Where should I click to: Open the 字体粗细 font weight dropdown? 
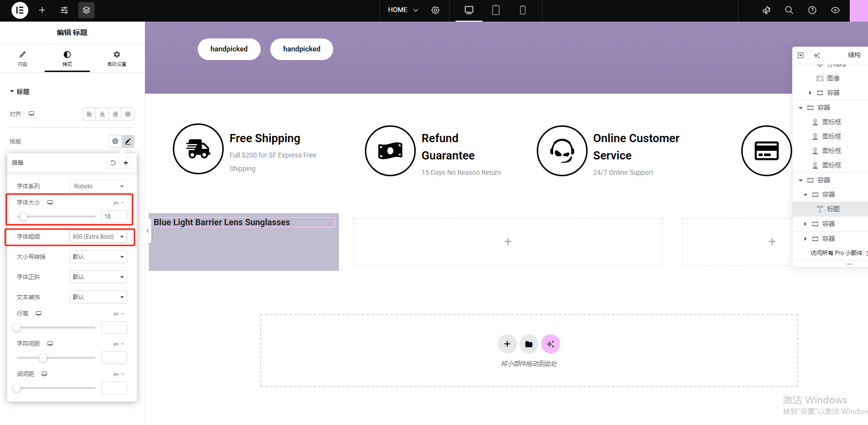(x=98, y=237)
